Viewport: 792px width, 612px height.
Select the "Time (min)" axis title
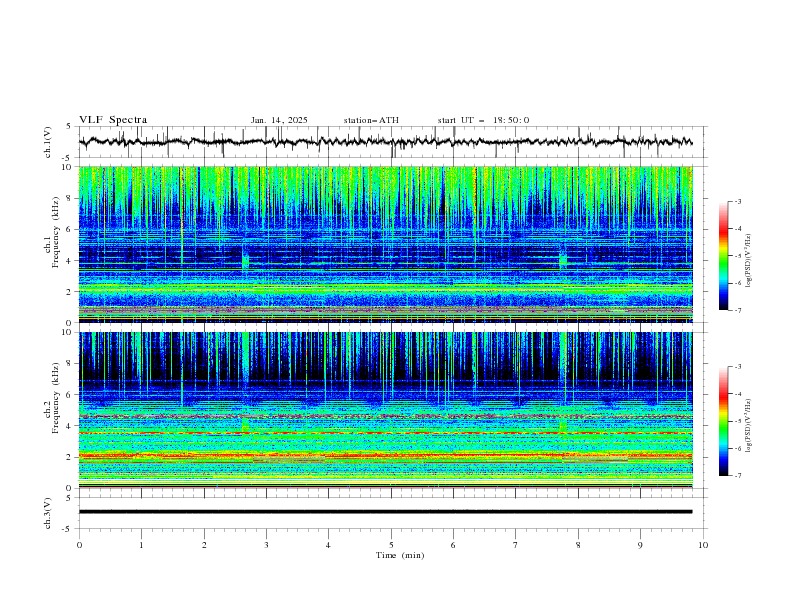point(400,555)
